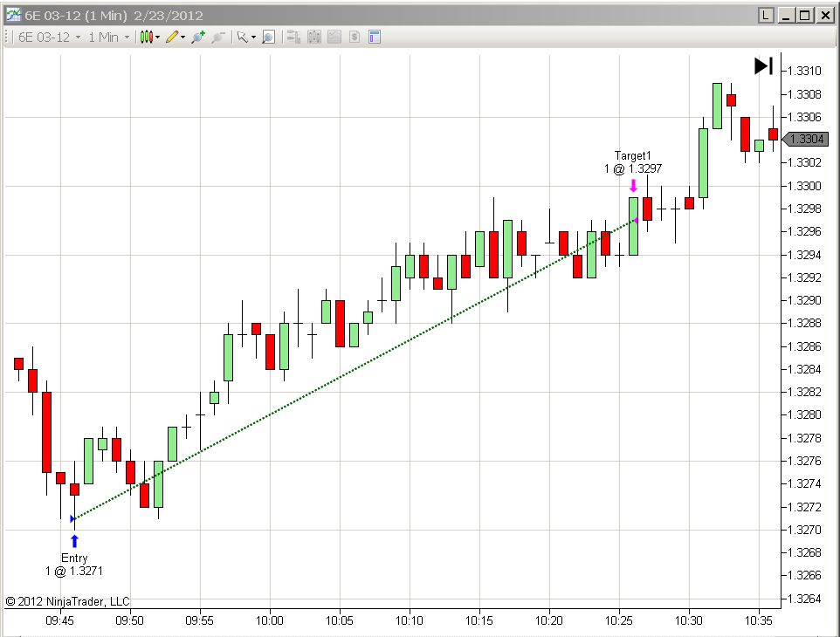Click the green dotted trade line
This screenshot has width=840, height=637.
click(354, 370)
